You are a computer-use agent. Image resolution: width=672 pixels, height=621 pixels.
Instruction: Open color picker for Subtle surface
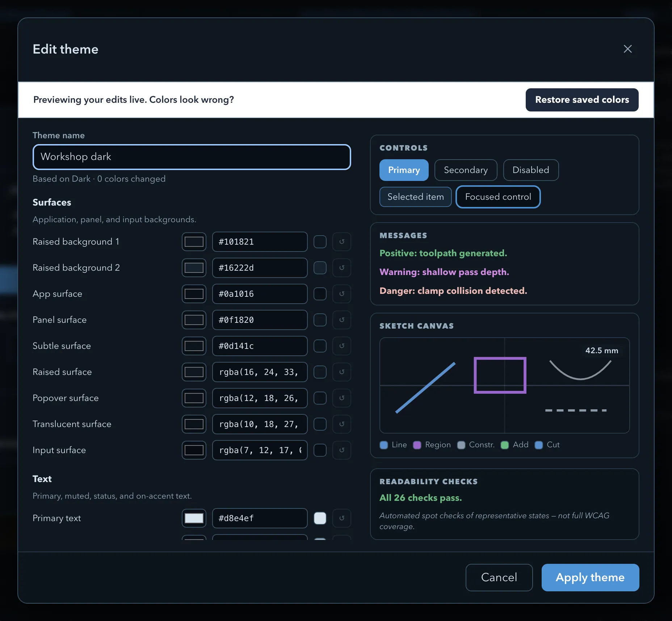[194, 346]
